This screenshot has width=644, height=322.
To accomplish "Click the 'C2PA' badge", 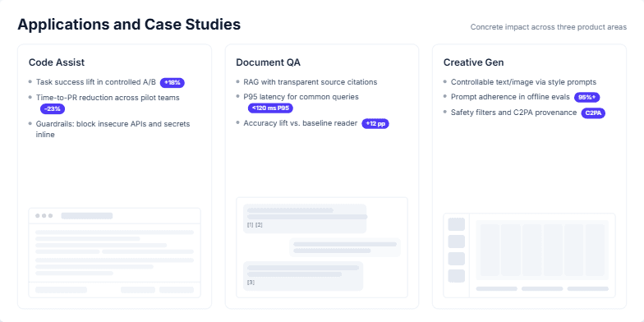I will pyautogui.click(x=593, y=113).
